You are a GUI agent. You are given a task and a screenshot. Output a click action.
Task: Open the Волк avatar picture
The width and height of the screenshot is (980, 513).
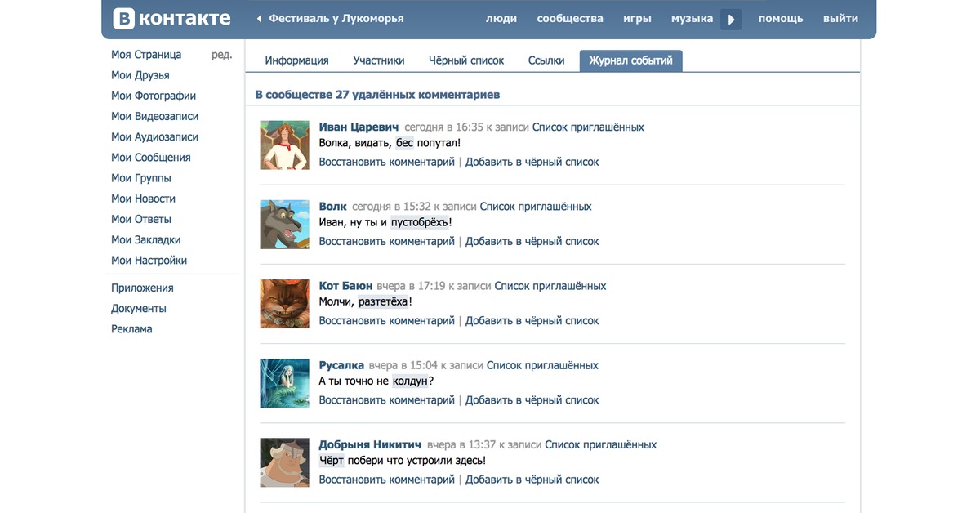[x=284, y=224]
